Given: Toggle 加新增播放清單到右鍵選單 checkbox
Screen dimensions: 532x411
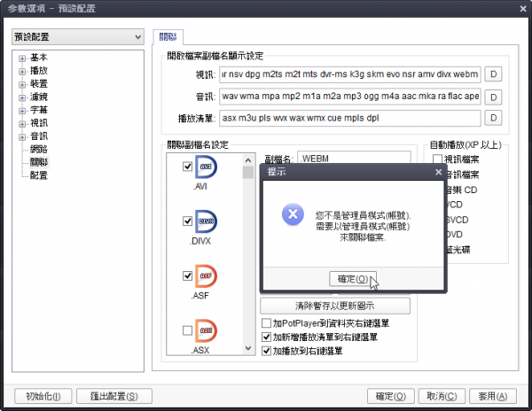Looking at the screenshot, I should pyautogui.click(x=266, y=337).
